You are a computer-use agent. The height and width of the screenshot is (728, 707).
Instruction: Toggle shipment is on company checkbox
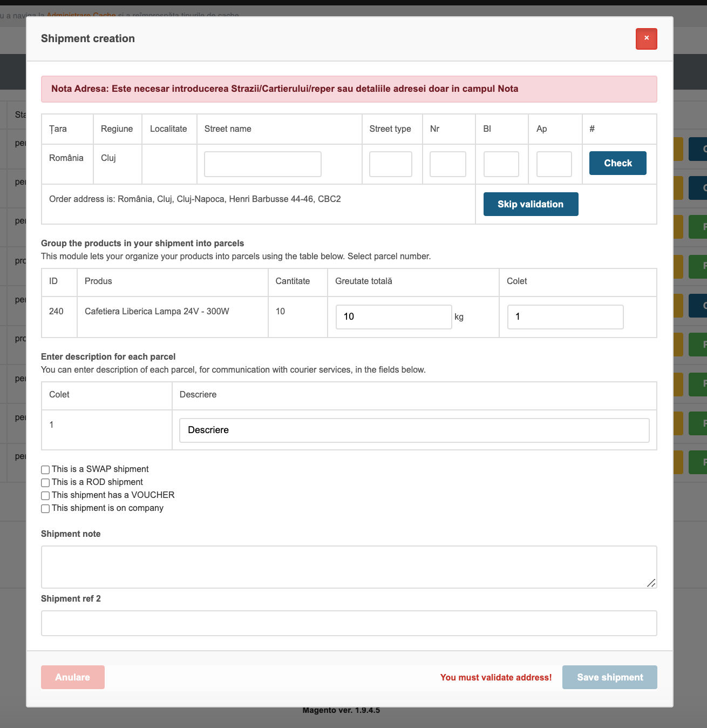pyautogui.click(x=45, y=509)
